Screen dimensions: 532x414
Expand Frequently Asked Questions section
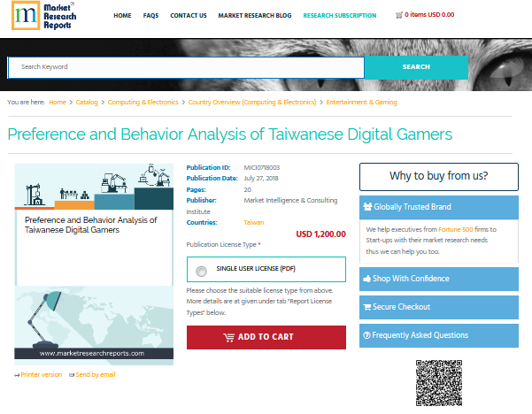coord(439,335)
